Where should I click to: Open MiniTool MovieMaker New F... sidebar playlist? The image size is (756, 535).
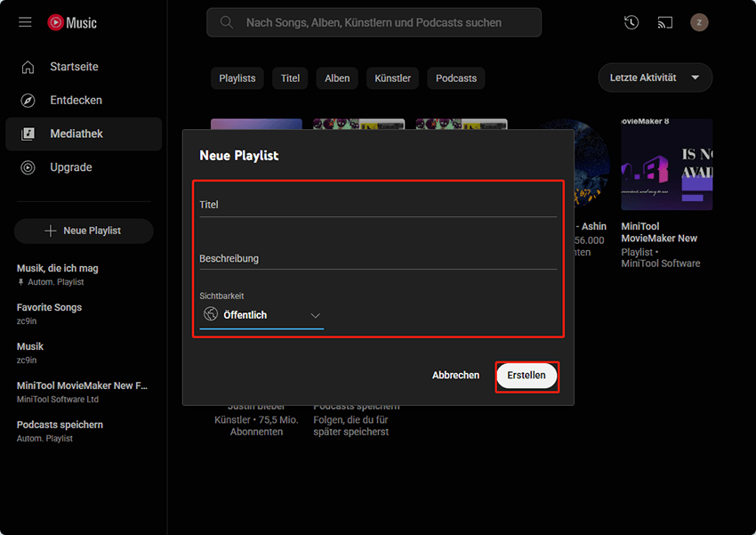(x=84, y=392)
